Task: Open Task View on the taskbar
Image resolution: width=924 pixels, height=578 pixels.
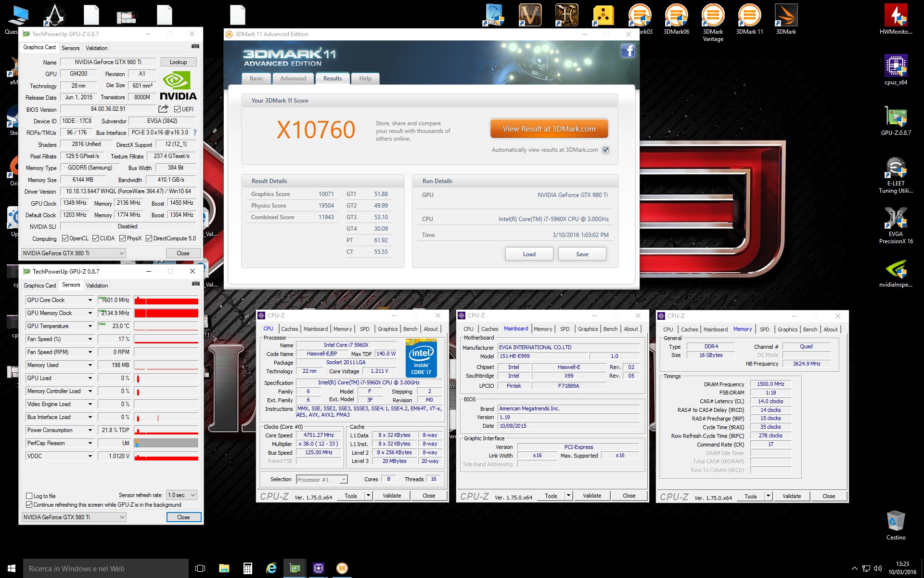Action: [200, 568]
